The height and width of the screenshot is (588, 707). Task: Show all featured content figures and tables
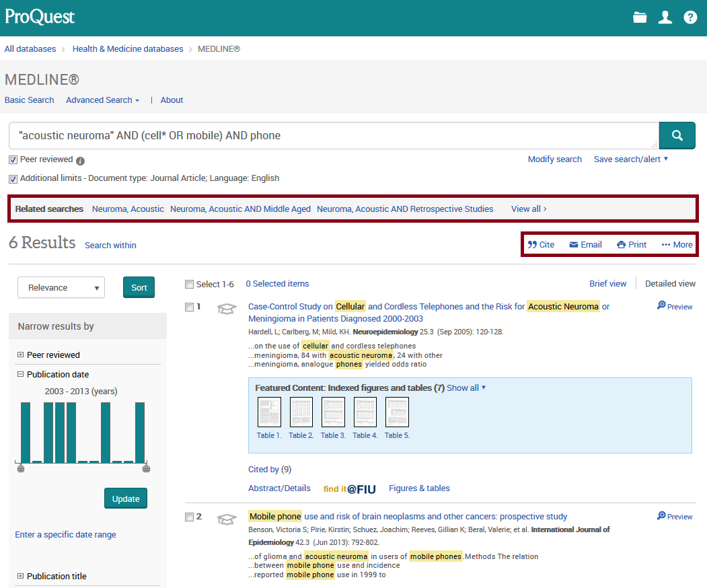tap(465, 388)
